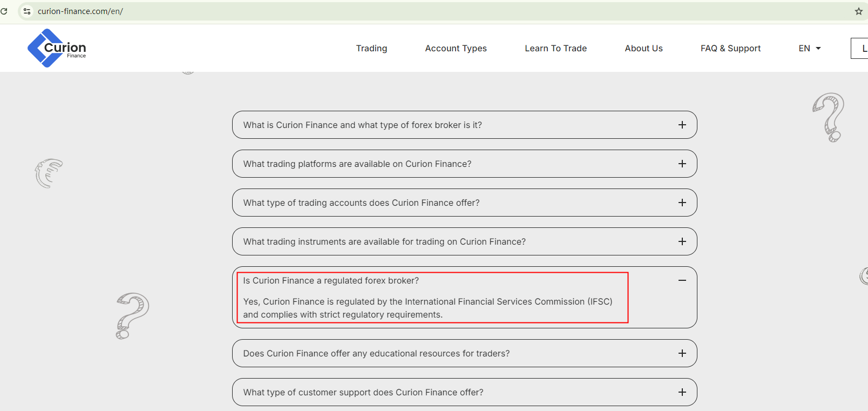Viewport: 868px width, 411px height.
Task: Open the Trading menu
Action: click(x=371, y=48)
